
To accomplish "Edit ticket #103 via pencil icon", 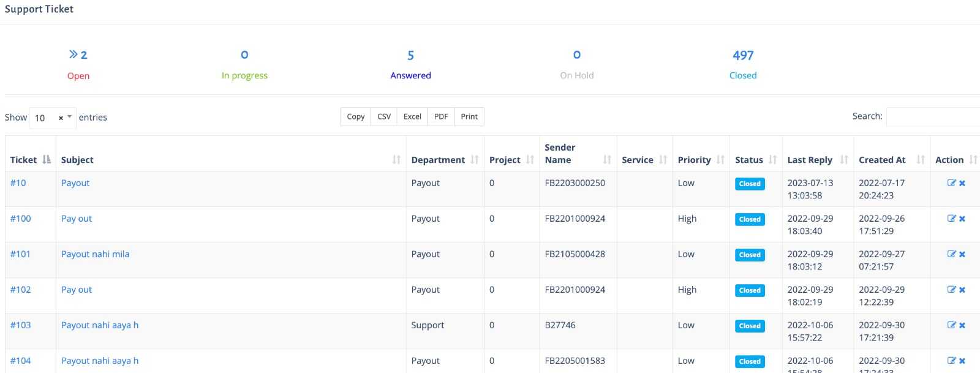I will (x=951, y=325).
